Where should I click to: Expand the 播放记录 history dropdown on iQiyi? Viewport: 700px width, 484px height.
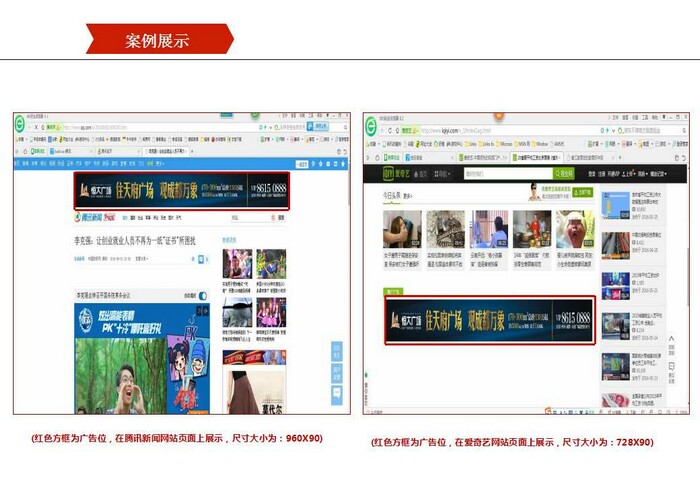pyautogui.click(x=658, y=174)
